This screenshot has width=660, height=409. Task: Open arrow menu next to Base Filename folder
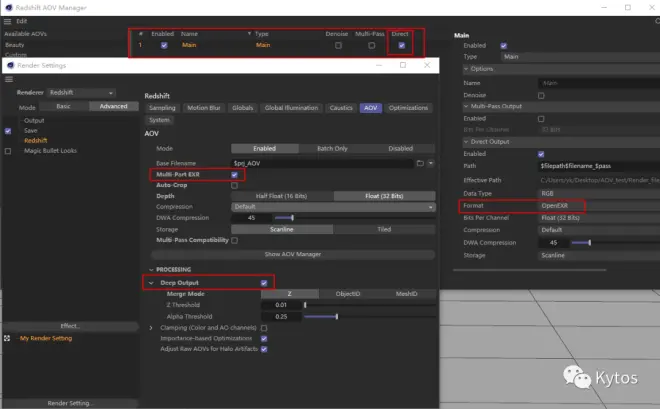pyautogui.click(x=431, y=163)
